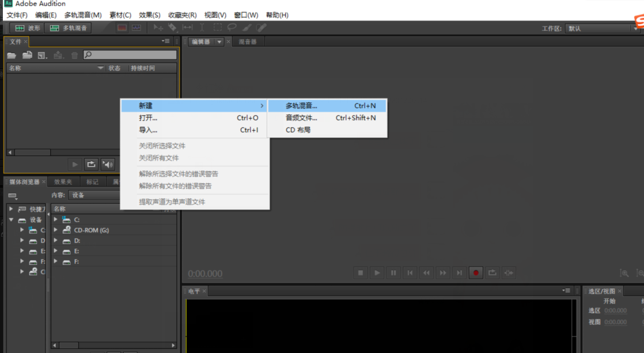Choose CD 布局 in the 新建 submenu
The height and width of the screenshot is (353, 644).
327,130
